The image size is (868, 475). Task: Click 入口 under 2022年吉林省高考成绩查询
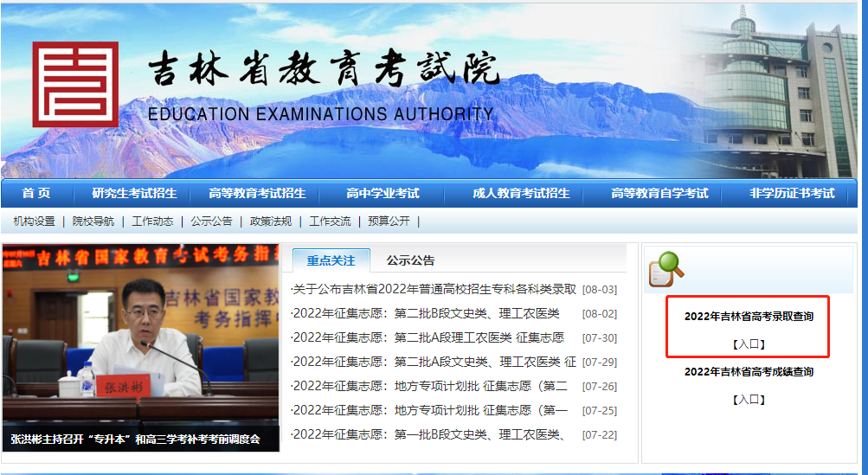[749, 400]
